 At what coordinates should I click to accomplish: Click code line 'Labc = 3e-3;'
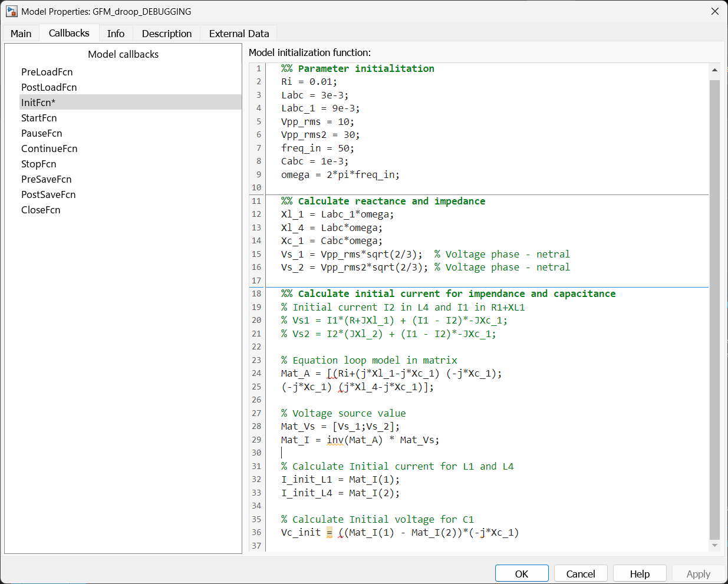pyautogui.click(x=315, y=95)
